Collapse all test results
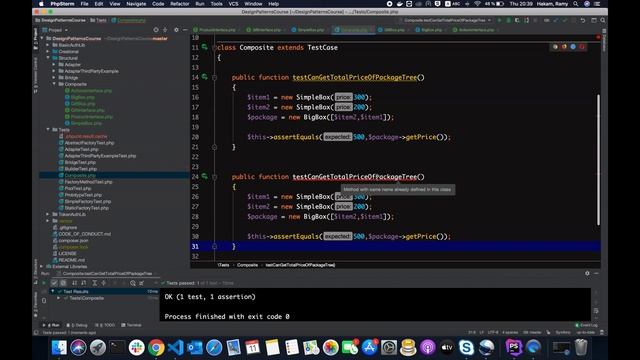Viewport: 640px width, 360px height. (x=104, y=283)
